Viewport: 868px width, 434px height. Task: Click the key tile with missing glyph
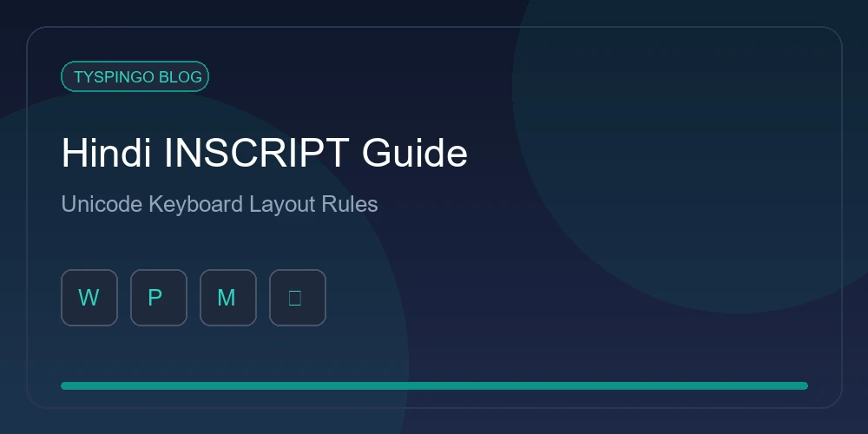click(x=297, y=298)
